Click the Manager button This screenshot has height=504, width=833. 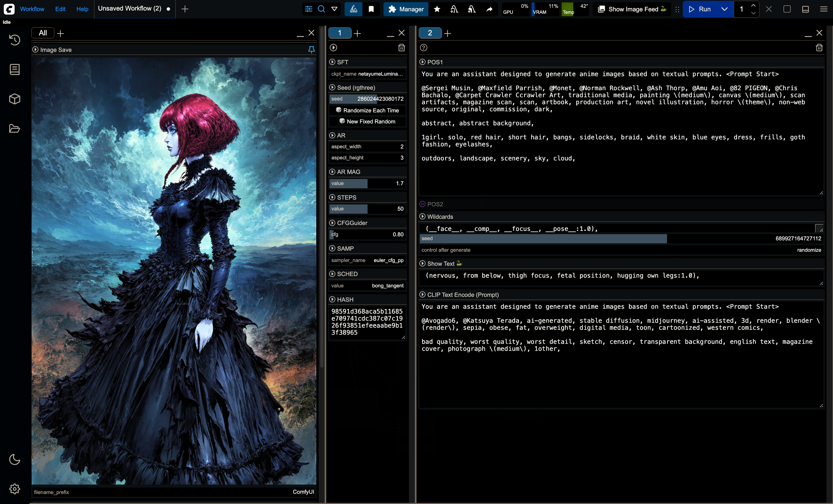click(406, 9)
